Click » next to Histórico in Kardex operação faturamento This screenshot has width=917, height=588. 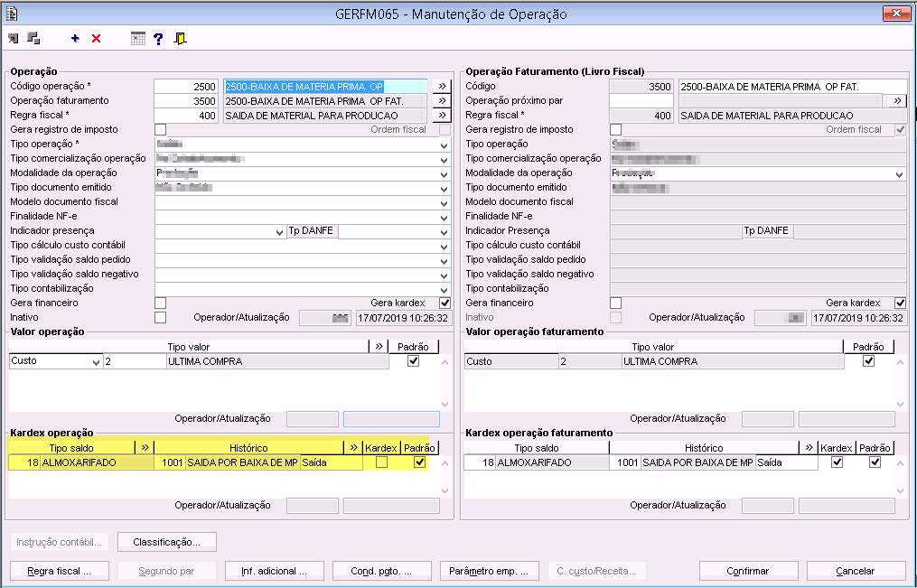tap(809, 448)
